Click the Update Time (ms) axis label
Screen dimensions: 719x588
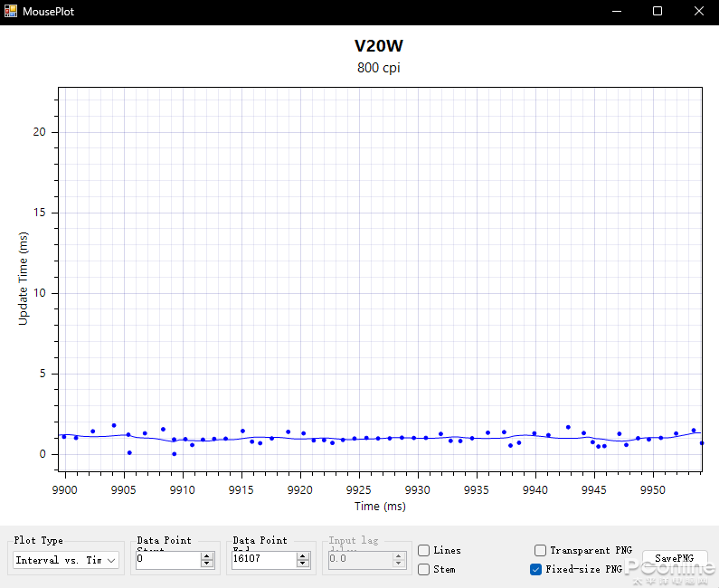click(x=23, y=279)
